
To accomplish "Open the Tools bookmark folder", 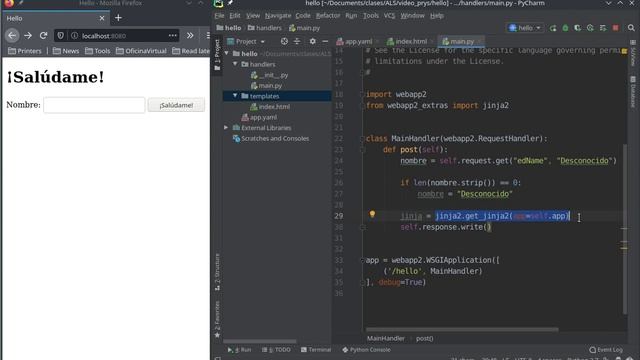I will tap(98, 51).
